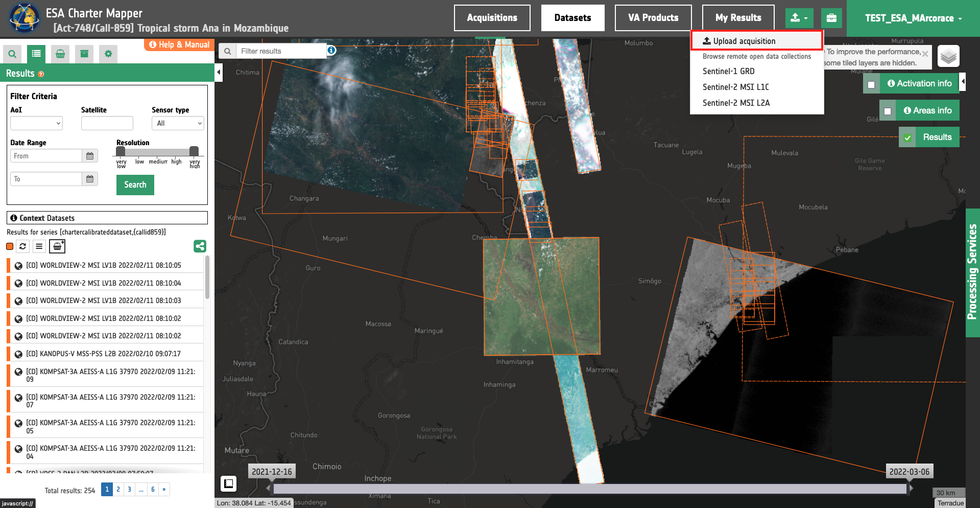Open the search tab with magnifier icon
This screenshot has width=980, height=508.
click(12, 54)
